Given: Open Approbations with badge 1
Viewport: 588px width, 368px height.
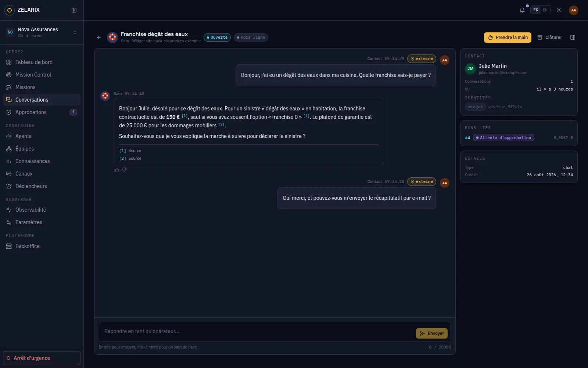Looking at the screenshot, I should click(42, 112).
